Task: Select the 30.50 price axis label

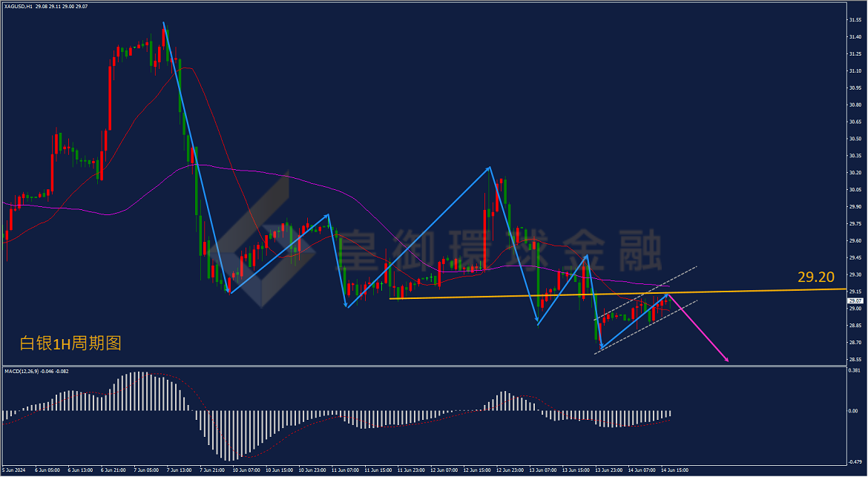Action: click(x=854, y=139)
